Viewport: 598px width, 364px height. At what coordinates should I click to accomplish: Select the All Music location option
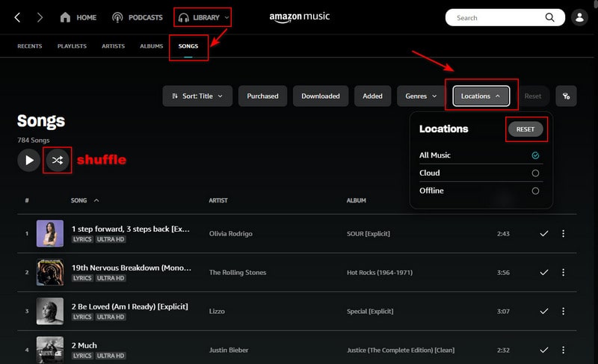click(535, 155)
